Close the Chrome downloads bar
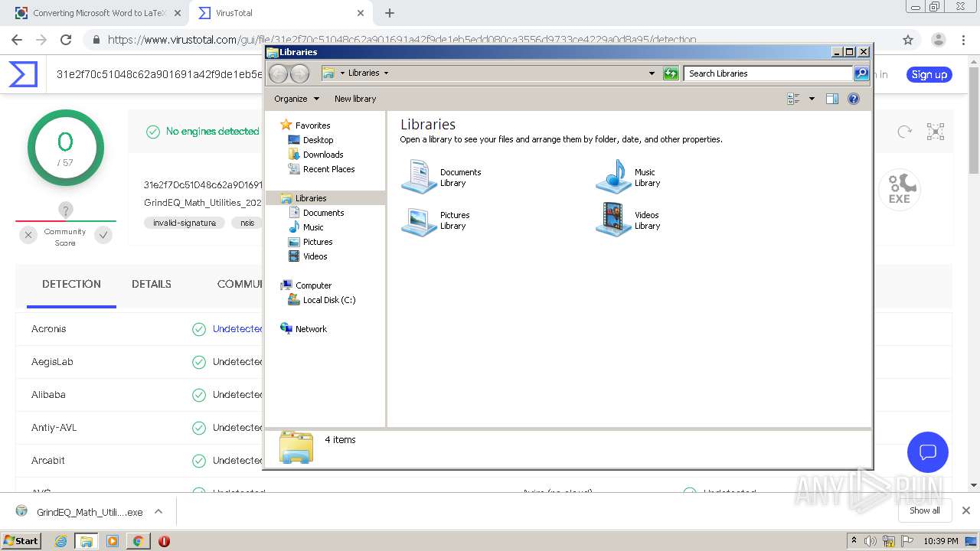 tap(965, 510)
